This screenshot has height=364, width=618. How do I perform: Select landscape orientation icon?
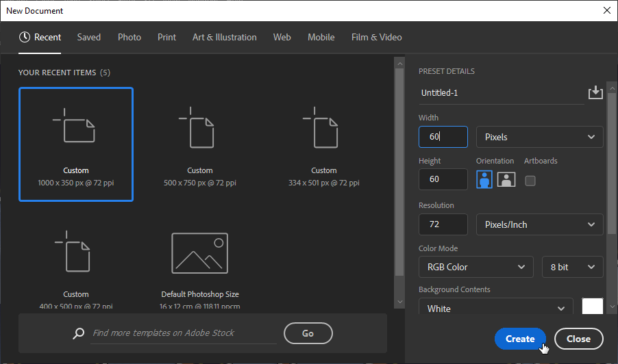[506, 180]
